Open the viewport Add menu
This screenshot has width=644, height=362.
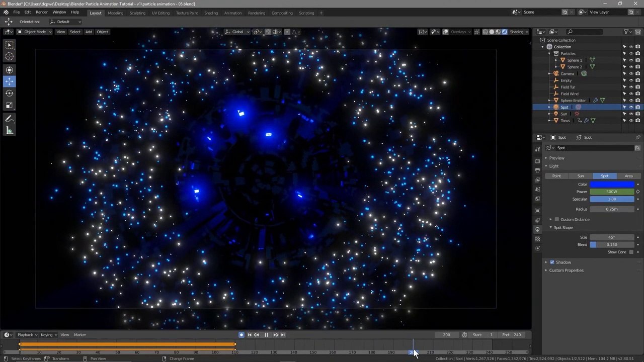[x=89, y=32]
